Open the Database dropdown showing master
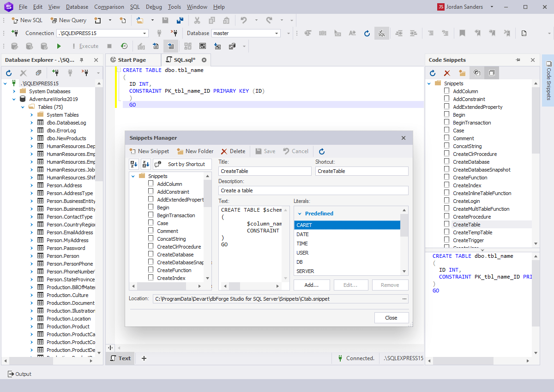 [276, 33]
